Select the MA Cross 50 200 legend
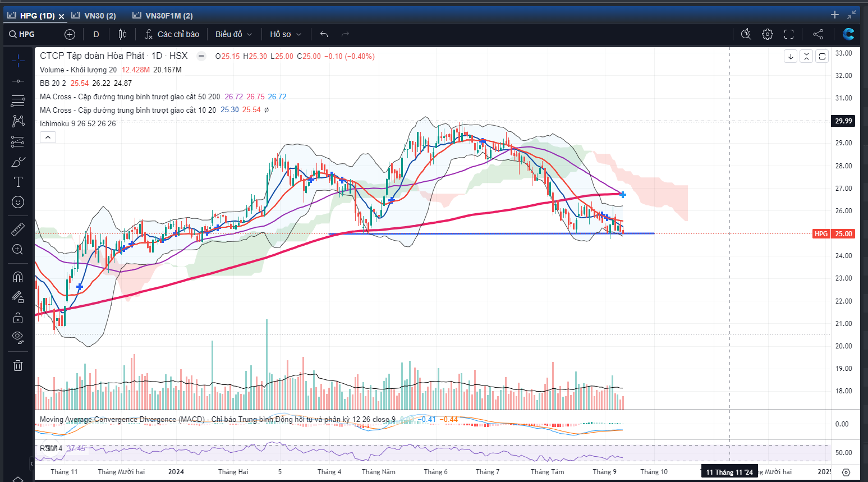Viewport: 868px width, 482px height. (x=130, y=97)
